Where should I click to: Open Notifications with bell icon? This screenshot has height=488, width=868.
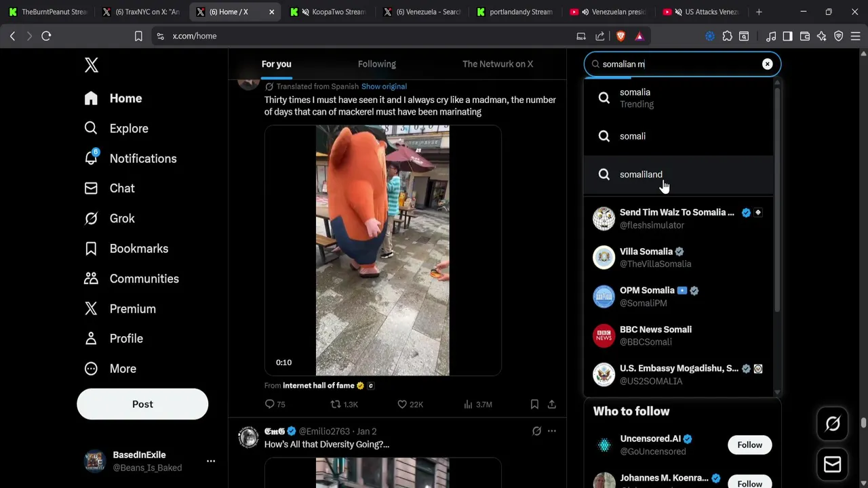pos(130,159)
